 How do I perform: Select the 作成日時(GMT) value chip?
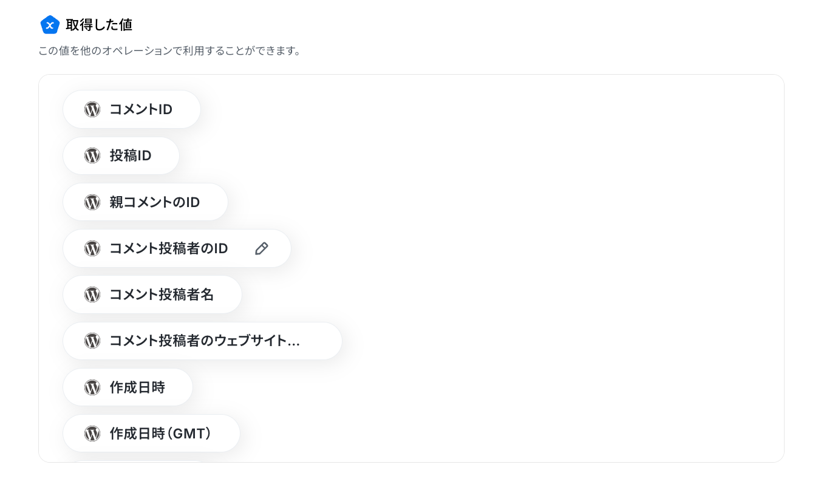tap(152, 434)
